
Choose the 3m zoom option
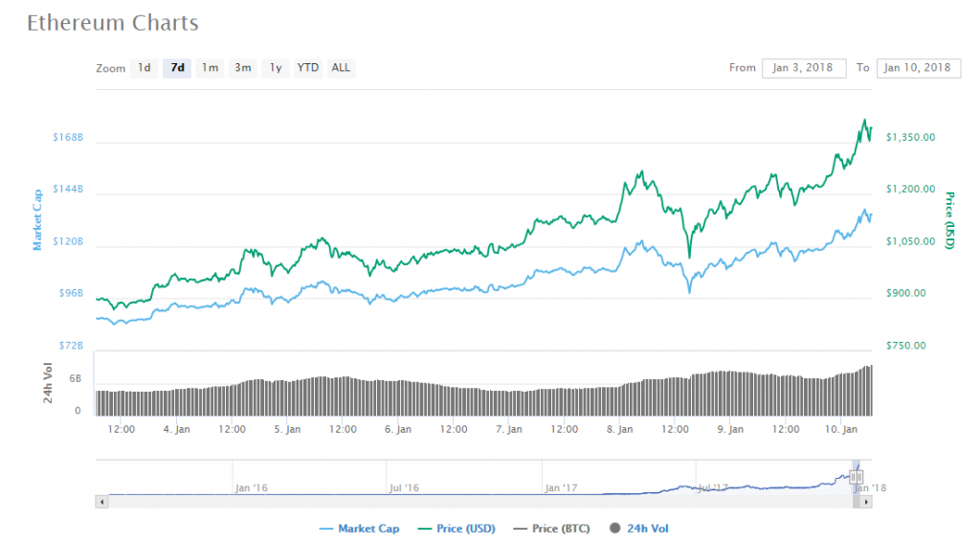(242, 68)
